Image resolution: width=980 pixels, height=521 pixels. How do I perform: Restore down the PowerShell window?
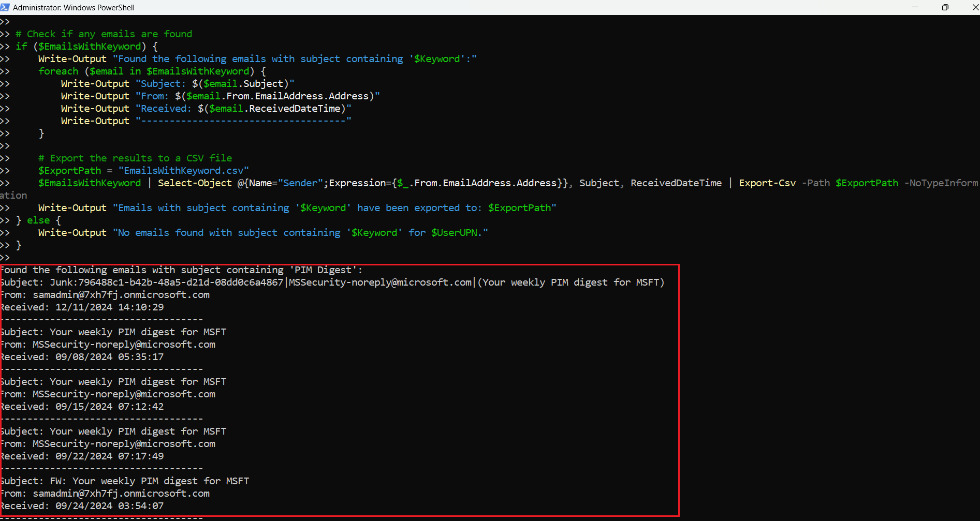pyautogui.click(x=945, y=7)
